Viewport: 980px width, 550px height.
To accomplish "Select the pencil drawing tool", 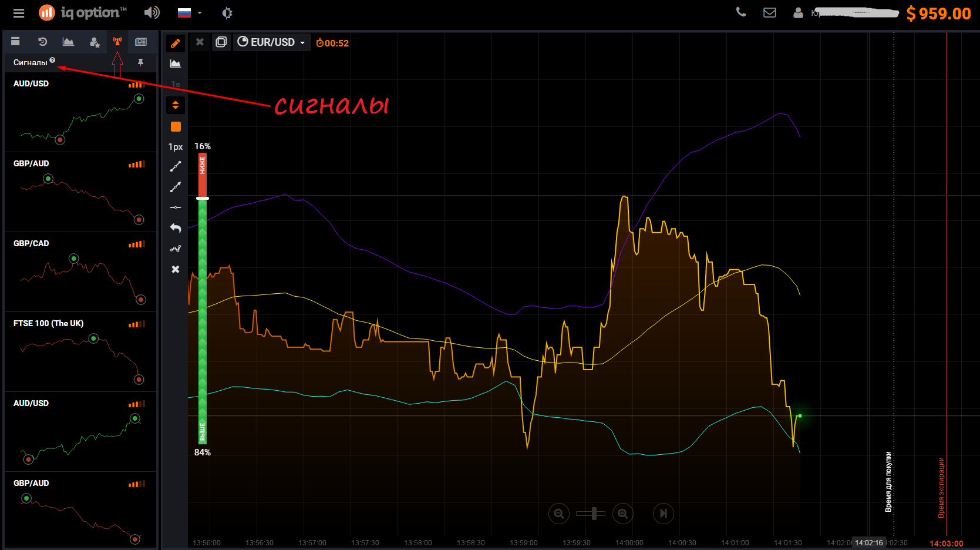I will click(176, 43).
